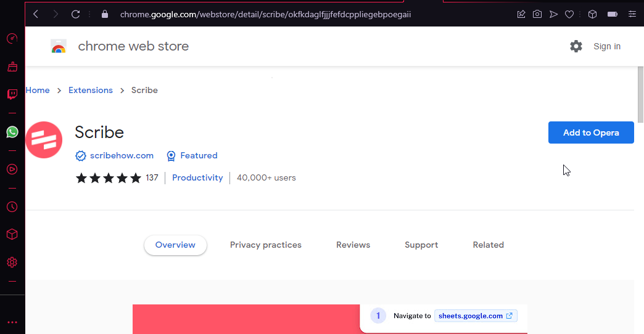The width and height of the screenshot is (644, 334).
Task: Open sidebar Extensions cube icon
Action: pyautogui.click(x=12, y=234)
